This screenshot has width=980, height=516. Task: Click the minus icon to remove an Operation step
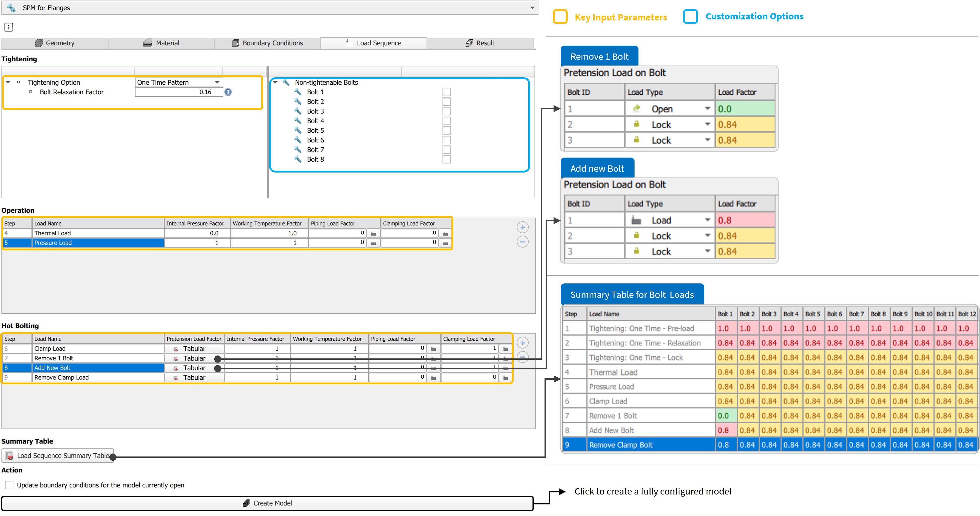click(522, 242)
